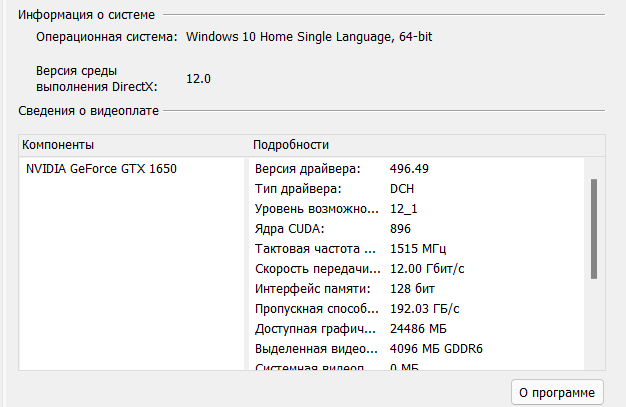Select NVIDIA GeForce GTX 1650 in the components list
Viewport: 626px width, 407px height.
pos(101,169)
